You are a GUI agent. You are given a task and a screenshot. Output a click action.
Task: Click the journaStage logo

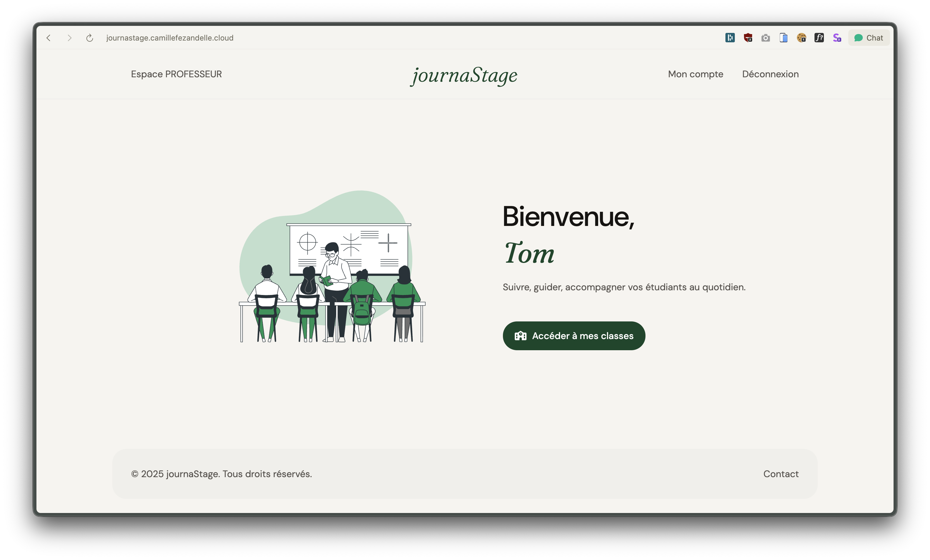(x=464, y=75)
